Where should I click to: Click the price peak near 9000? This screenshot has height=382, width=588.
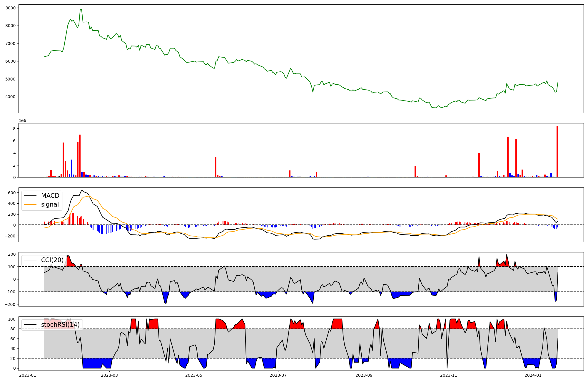(x=81, y=9)
